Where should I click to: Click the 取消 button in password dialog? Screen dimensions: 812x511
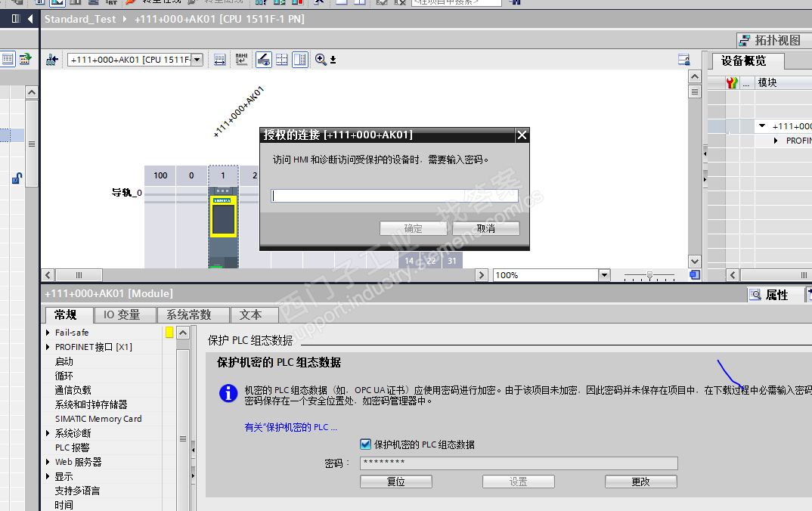pos(485,228)
